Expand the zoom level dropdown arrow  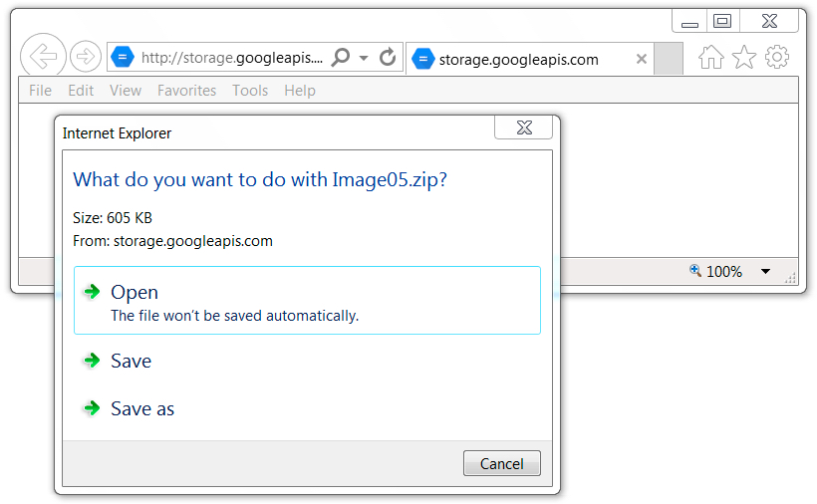(765, 271)
